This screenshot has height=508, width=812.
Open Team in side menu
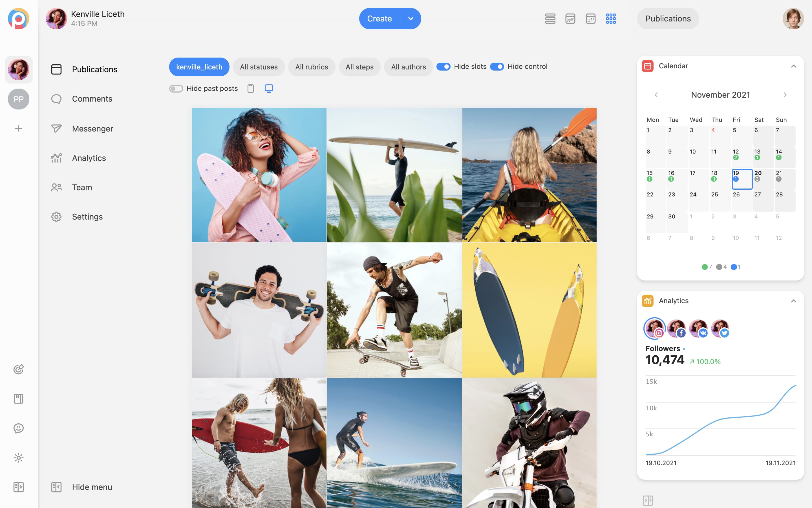[x=71, y=187]
